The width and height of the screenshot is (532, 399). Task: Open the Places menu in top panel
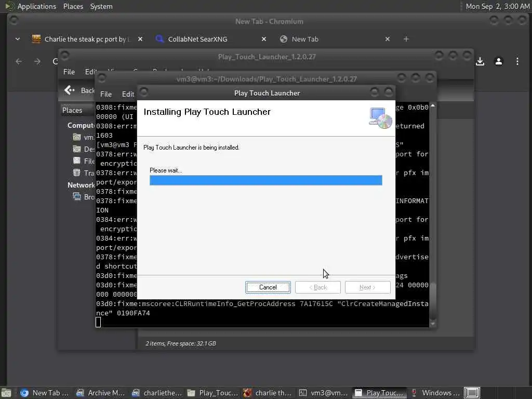[x=73, y=6]
